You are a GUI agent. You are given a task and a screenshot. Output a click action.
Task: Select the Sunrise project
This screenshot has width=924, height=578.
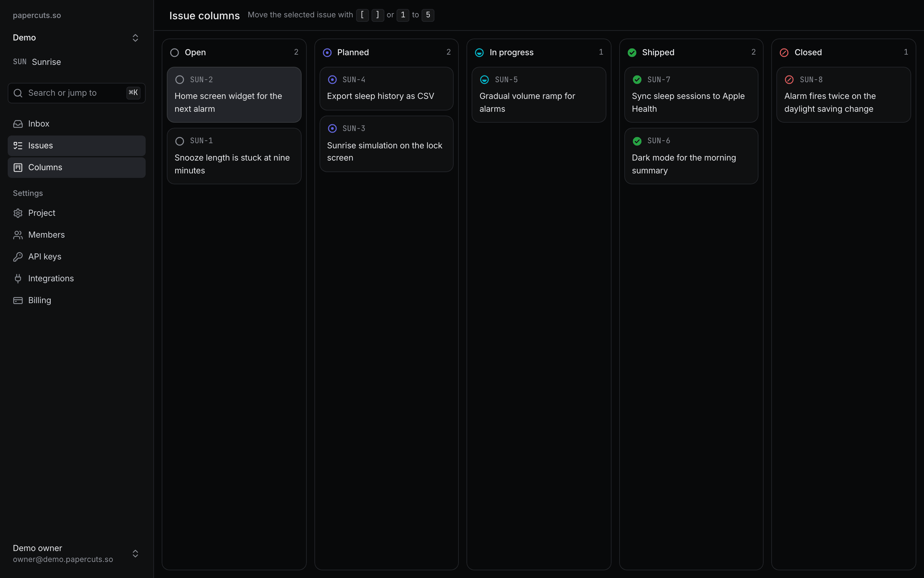(76, 62)
